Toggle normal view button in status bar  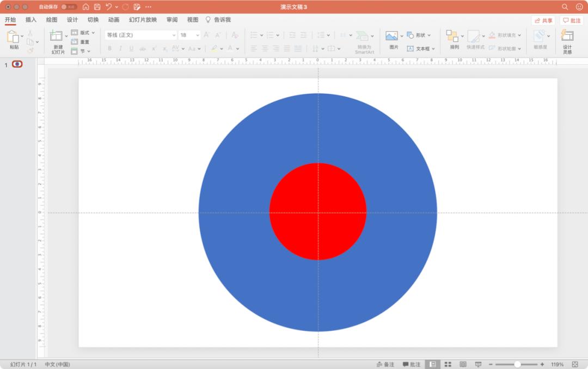pyautogui.click(x=432, y=364)
